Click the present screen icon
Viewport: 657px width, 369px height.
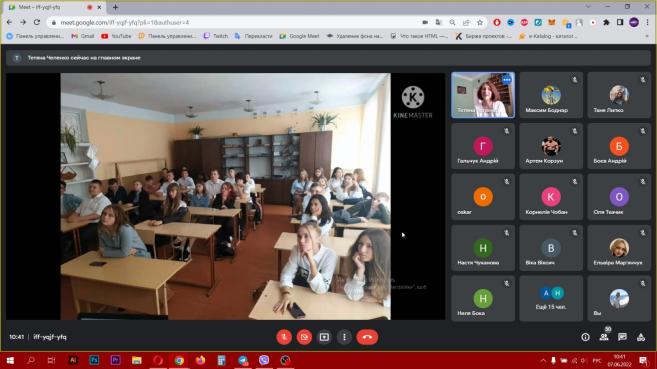tap(324, 337)
